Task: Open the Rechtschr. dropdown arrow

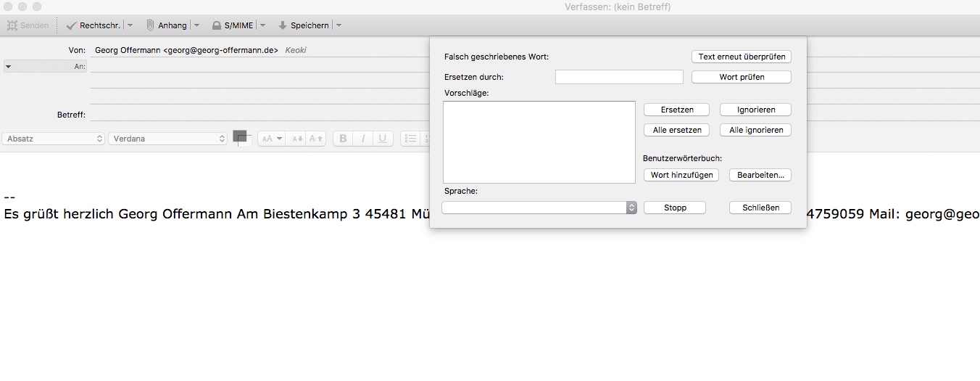Action: point(130,25)
